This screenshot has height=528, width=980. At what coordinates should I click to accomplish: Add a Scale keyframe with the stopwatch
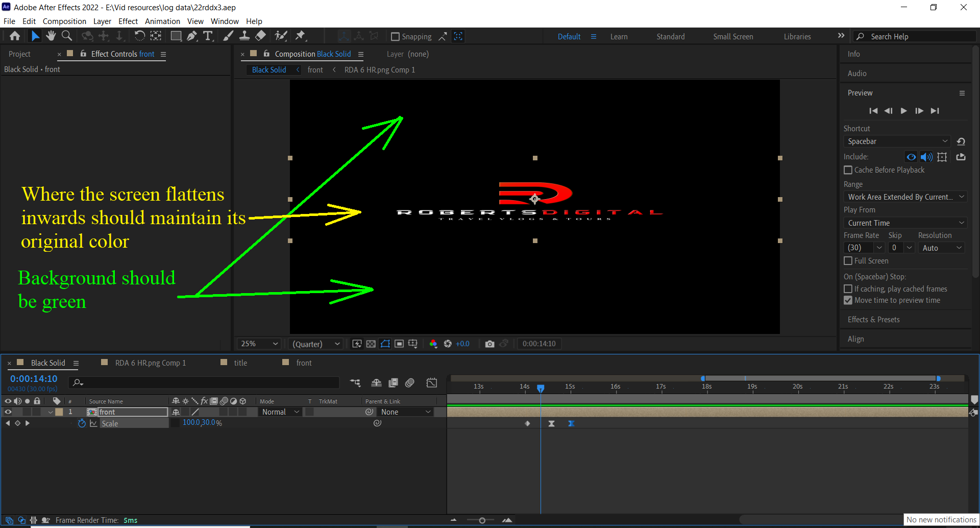point(82,423)
